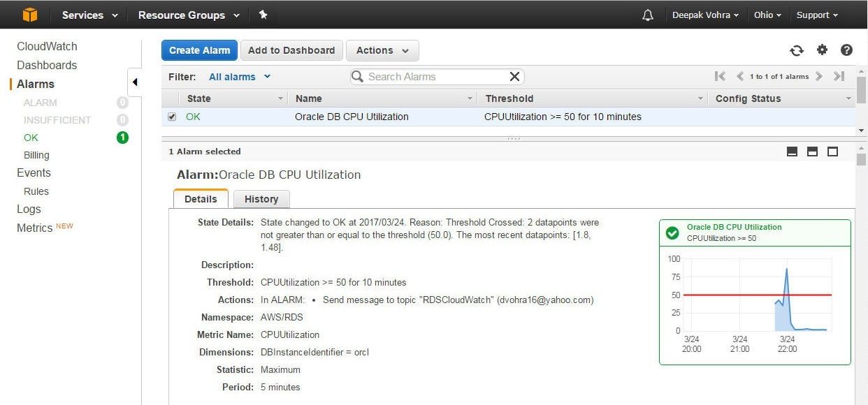The height and width of the screenshot is (405, 868).
Task: Filter alarms by ALARM state
Action: pyautogui.click(x=41, y=103)
